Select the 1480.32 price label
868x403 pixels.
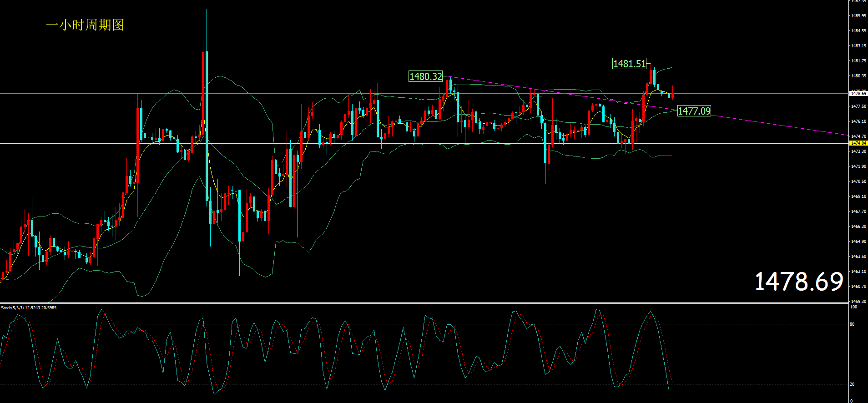pos(426,76)
